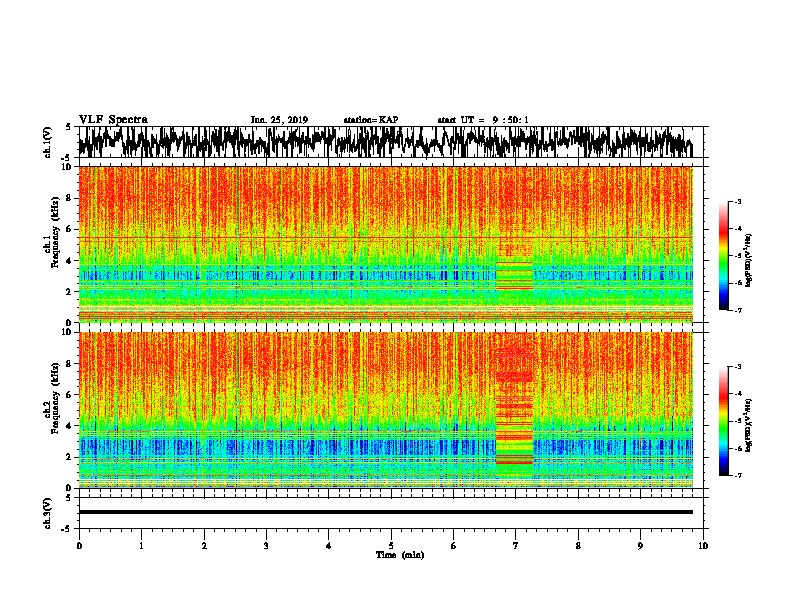Viewport: 792px width, 612px height.
Task: Click the "Time (min)" axis label
Action: (x=400, y=555)
